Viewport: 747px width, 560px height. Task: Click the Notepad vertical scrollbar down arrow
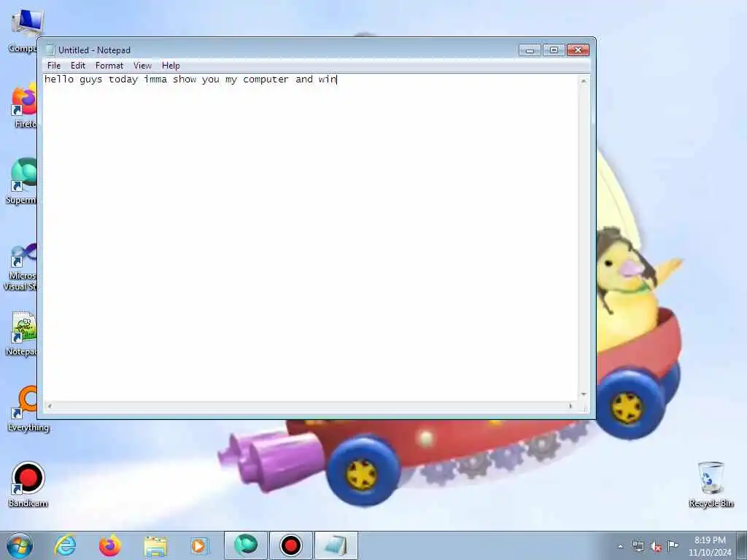click(x=584, y=394)
